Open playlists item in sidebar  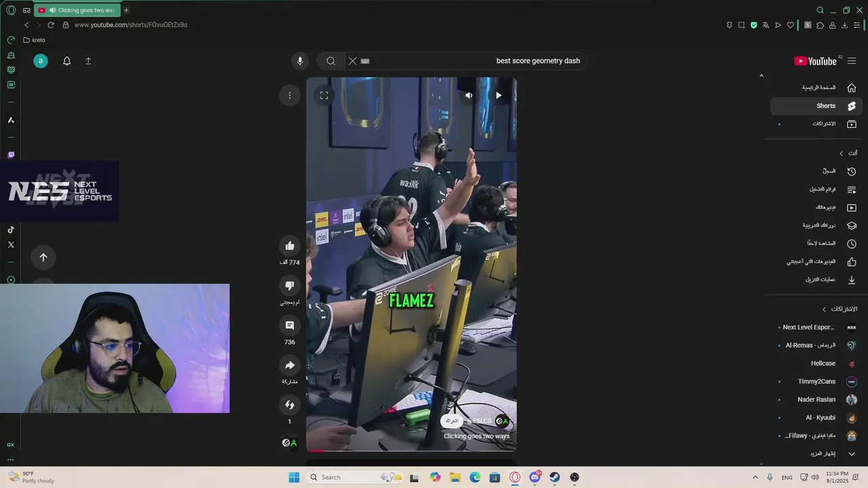point(816,190)
